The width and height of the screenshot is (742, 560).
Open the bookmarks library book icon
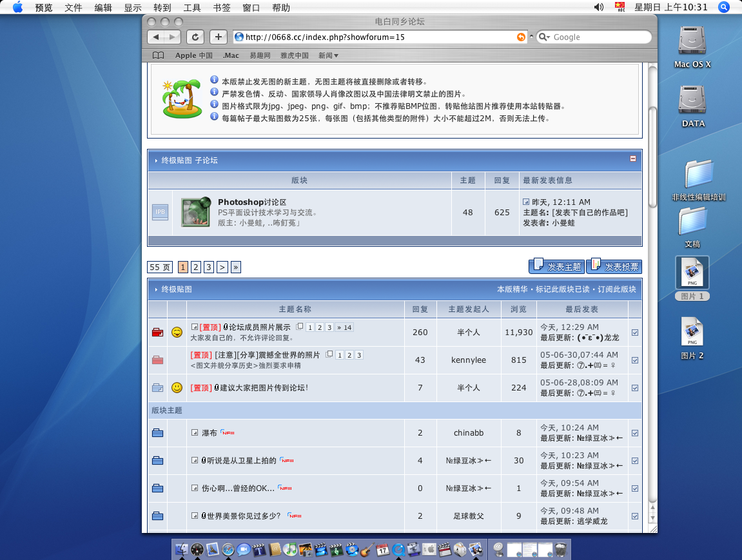[x=158, y=55]
